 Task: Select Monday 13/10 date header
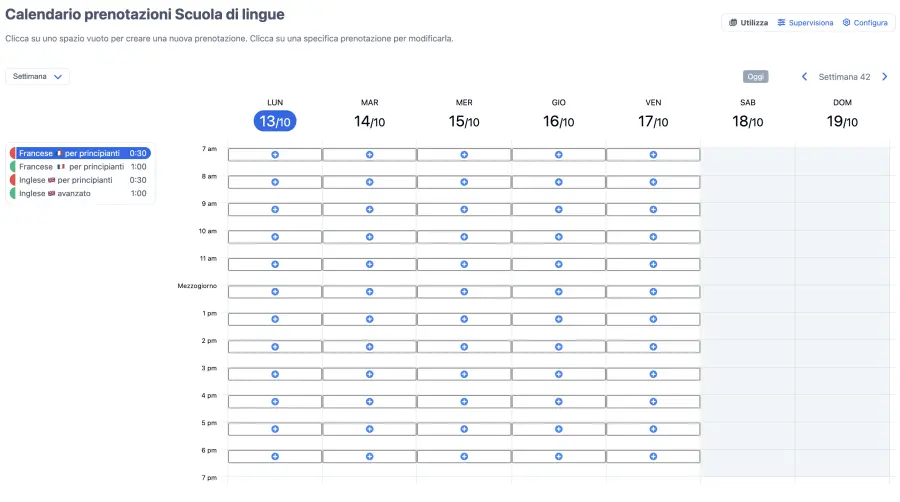[x=275, y=121]
